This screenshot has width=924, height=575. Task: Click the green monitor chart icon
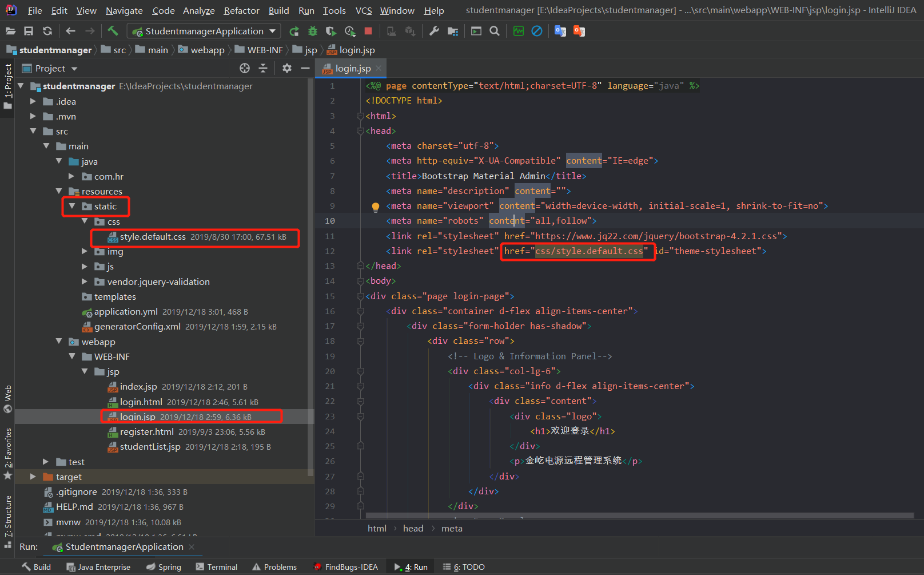point(518,31)
